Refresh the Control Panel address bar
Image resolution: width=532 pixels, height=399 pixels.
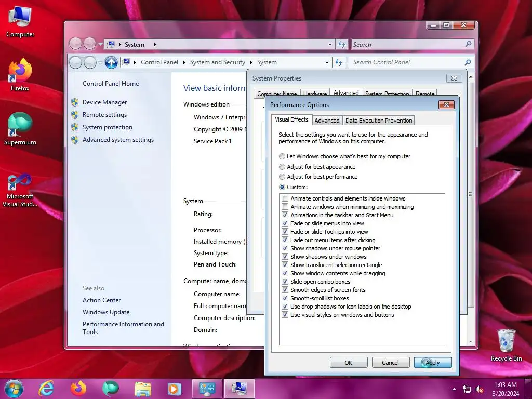339,62
